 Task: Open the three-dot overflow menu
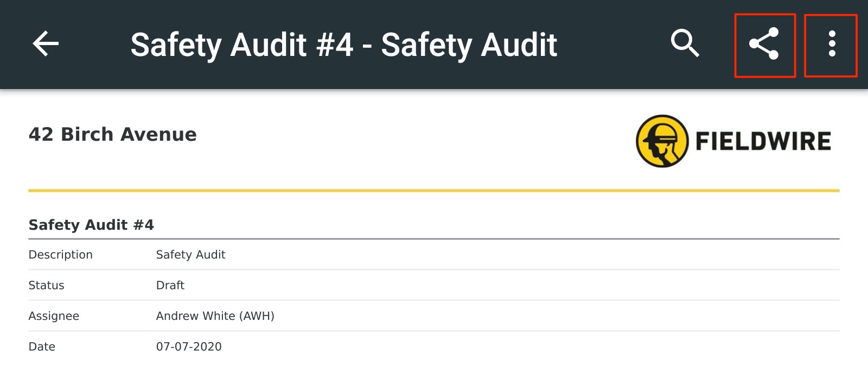pos(831,44)
